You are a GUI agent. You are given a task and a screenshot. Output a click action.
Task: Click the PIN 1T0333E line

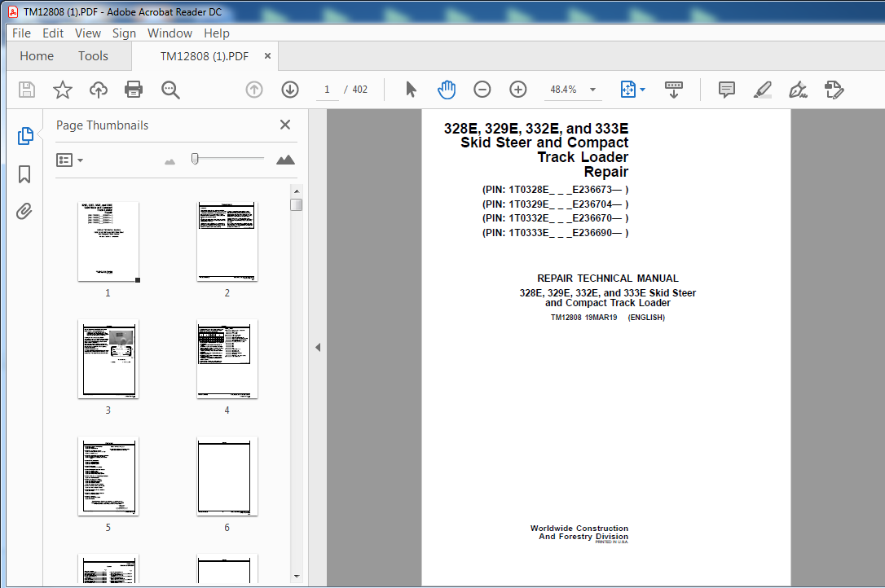[x=556, y=232]
